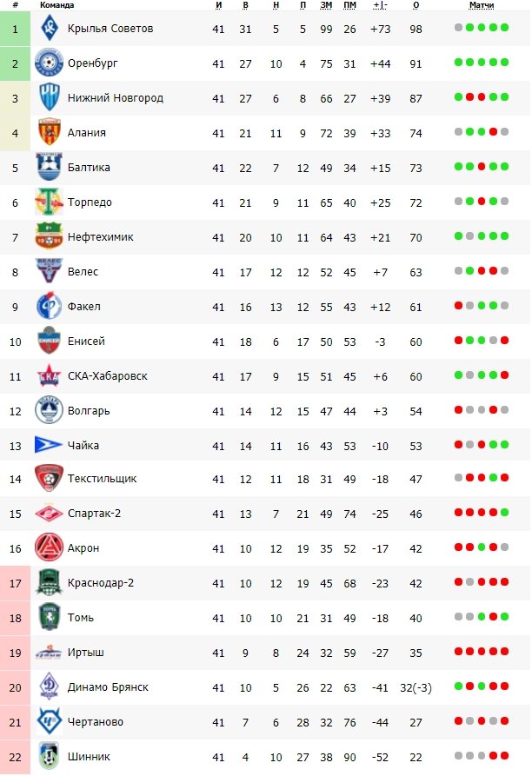Open the Балтика team page link
This screenshot has width=532, height=776.
point(89,168)
